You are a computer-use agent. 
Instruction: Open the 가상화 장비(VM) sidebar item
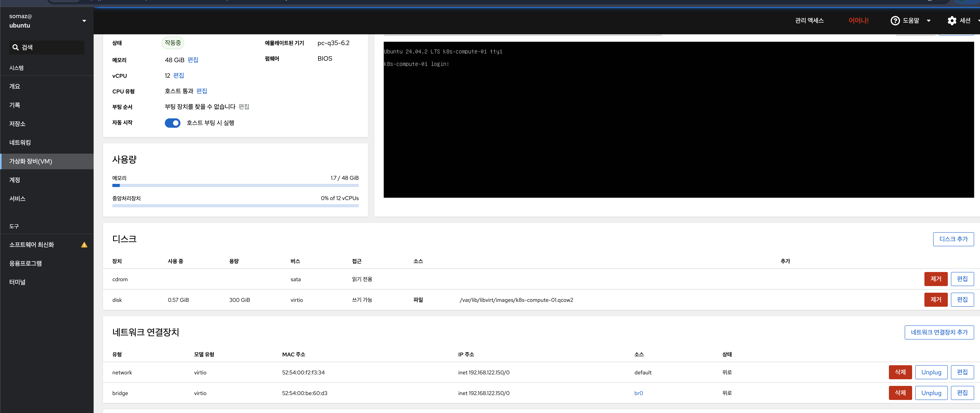pyautogui.click(x=31, y=161)
